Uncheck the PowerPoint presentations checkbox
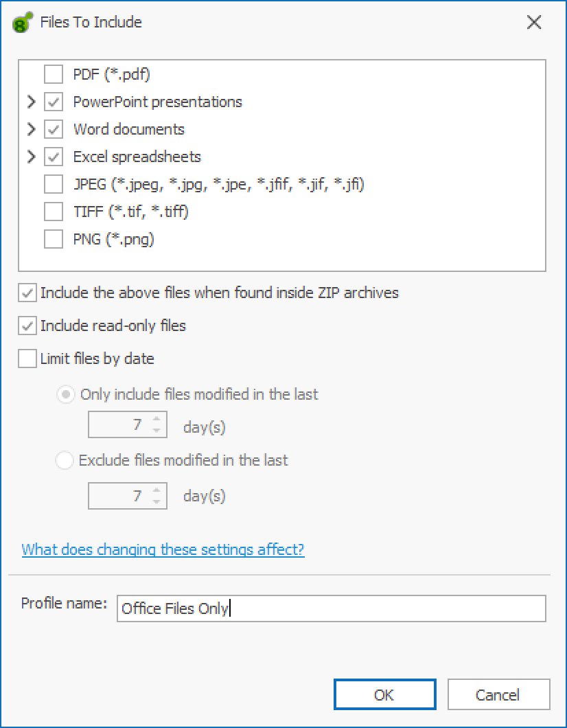 point(54,102)
